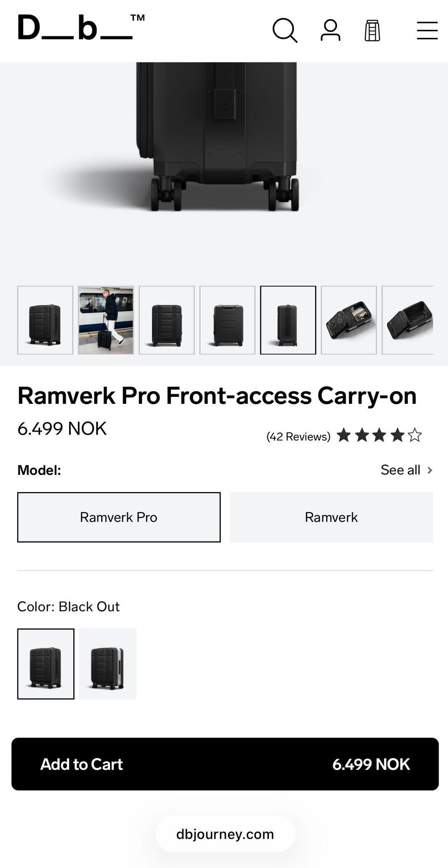The image size is (448, 868).
Task: Open the shopping cart bag icon
Action: coord(372,31)
